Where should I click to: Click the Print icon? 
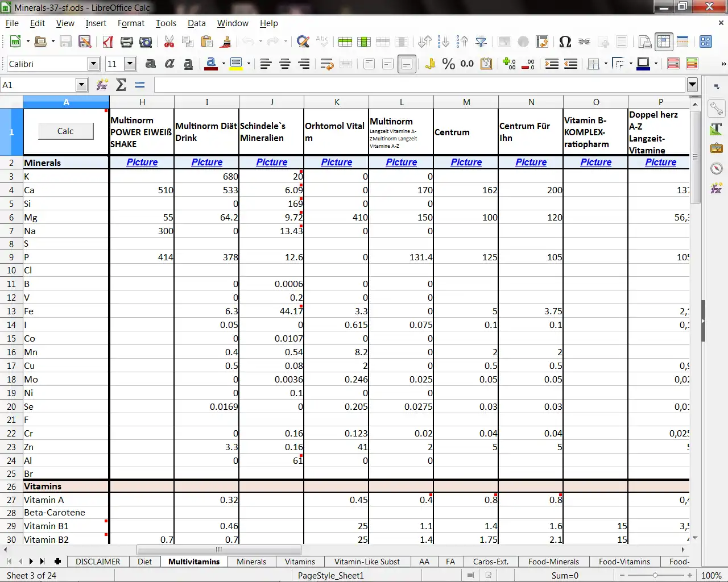(127, 41)
